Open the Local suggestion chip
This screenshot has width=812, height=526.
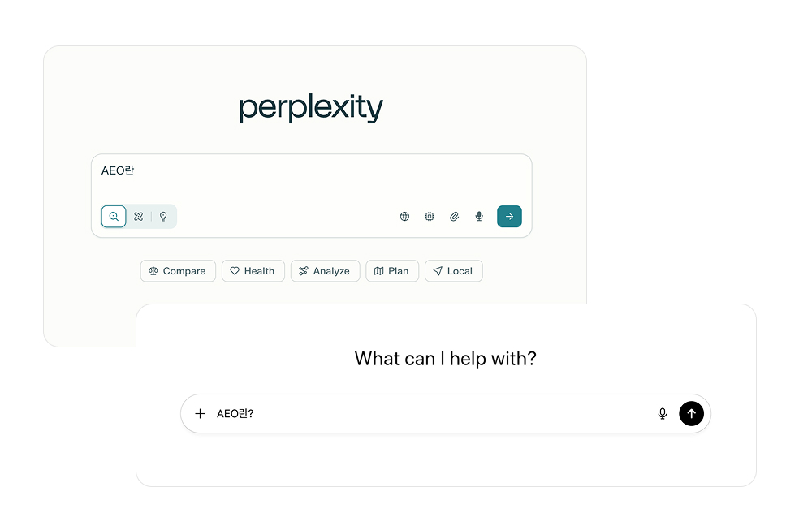tap(453, 271)
